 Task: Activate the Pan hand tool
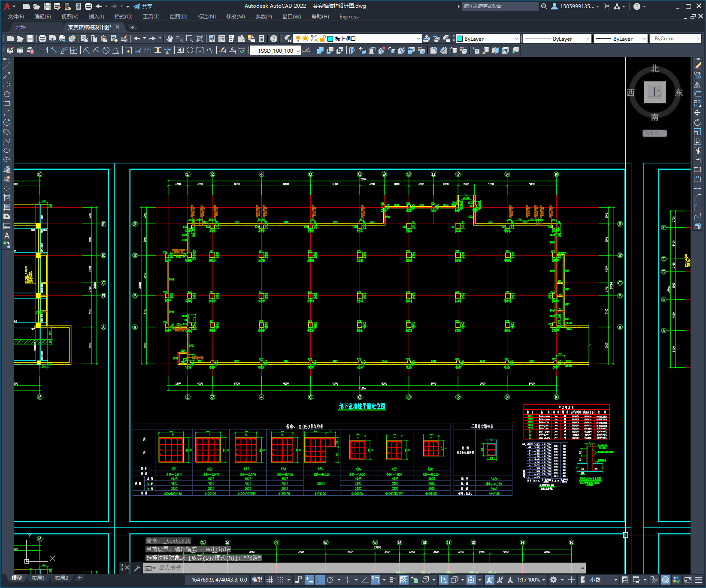170,39
